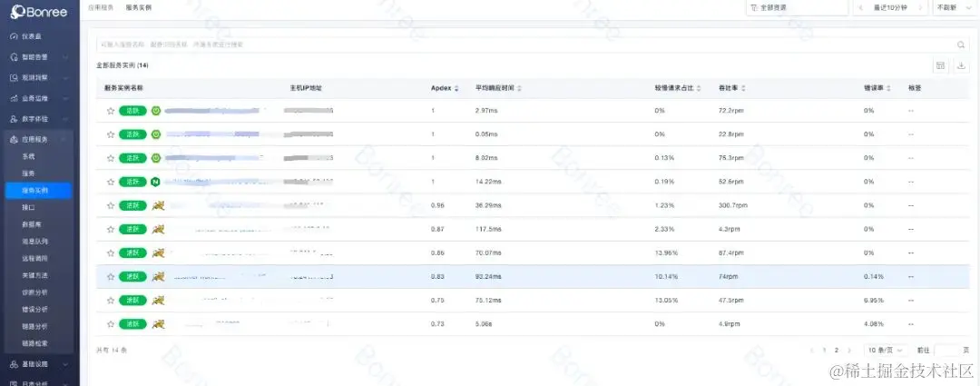Viewport: 980px width, 386px height.
Task: Sort by the Apdex column arrows
Action: point(456,89)
